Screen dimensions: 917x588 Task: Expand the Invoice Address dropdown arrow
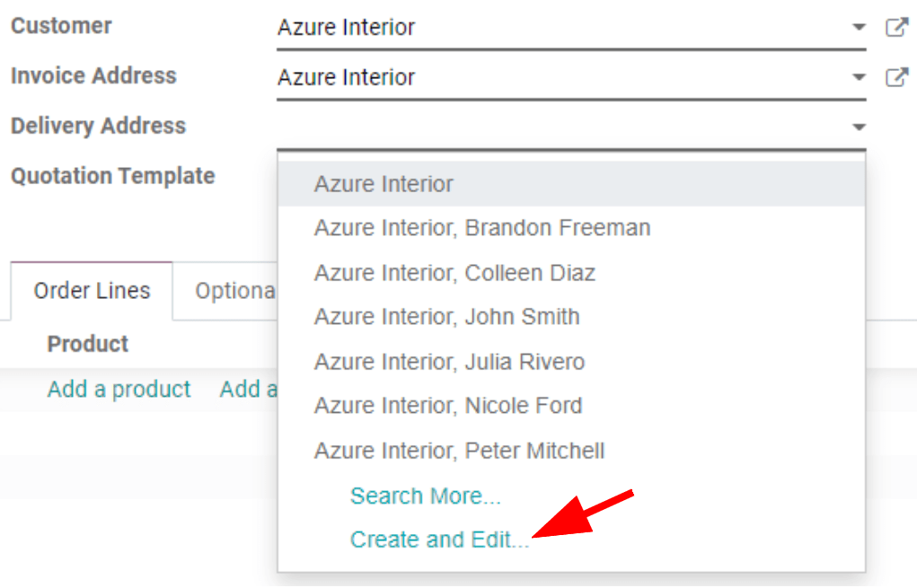[859, 77]
